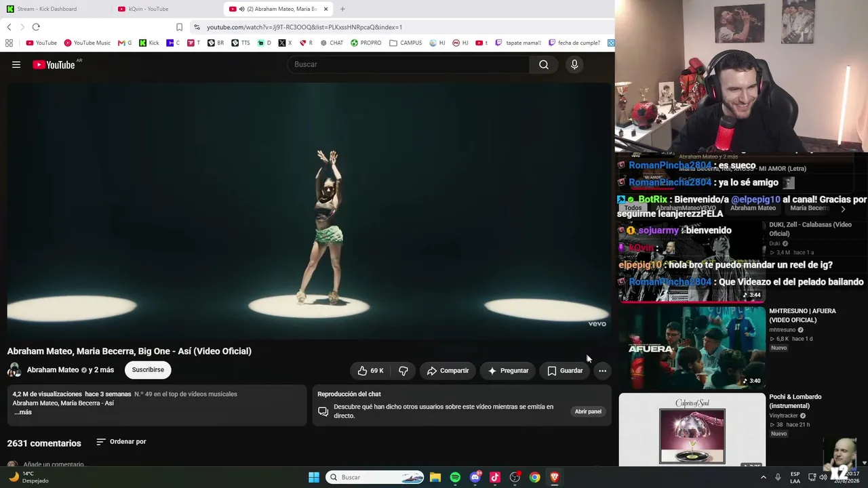Click the browser address bar URL
Screen dimensions: 868x488
pos(304,27)
